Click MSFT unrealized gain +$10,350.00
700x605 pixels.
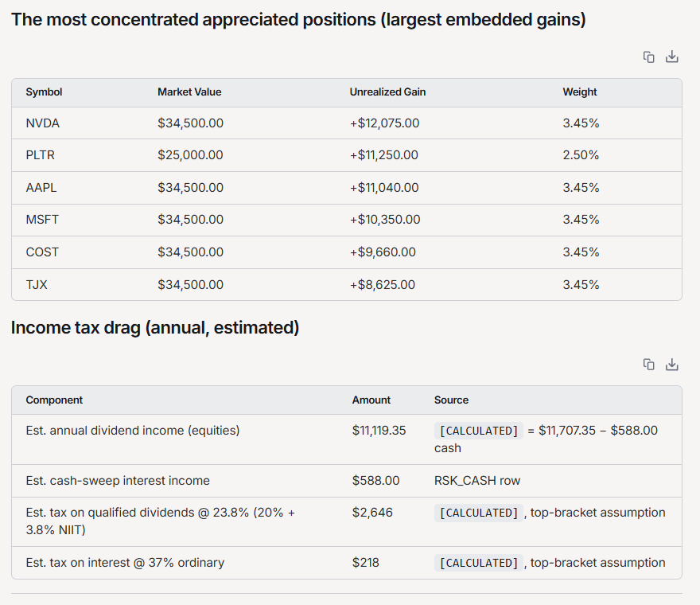385,220
